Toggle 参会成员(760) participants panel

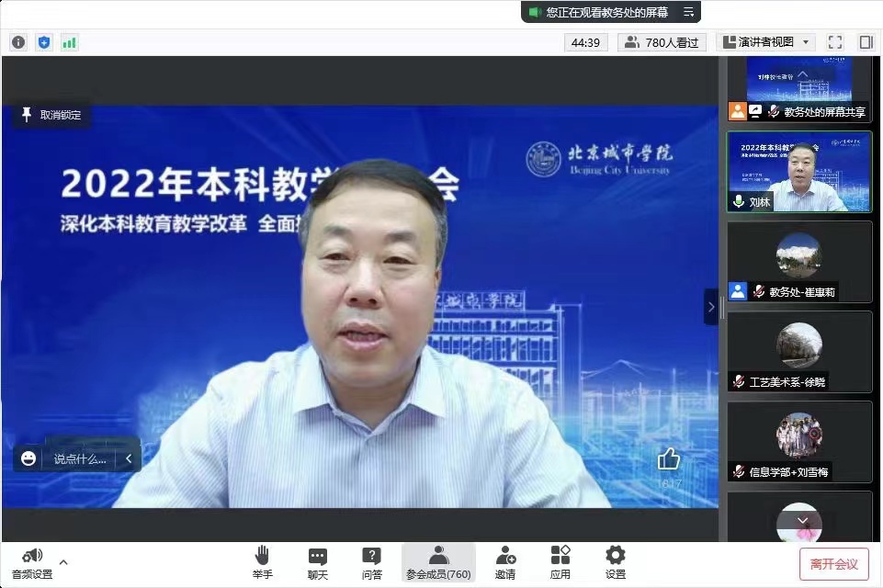pyautogui.click(x=438, y=562)
